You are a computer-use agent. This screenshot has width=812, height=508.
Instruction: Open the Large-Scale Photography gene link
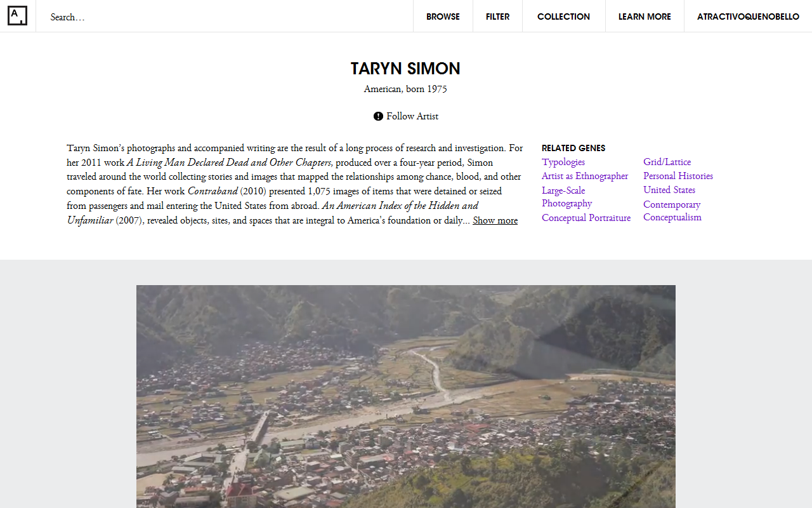pos(567,197)
